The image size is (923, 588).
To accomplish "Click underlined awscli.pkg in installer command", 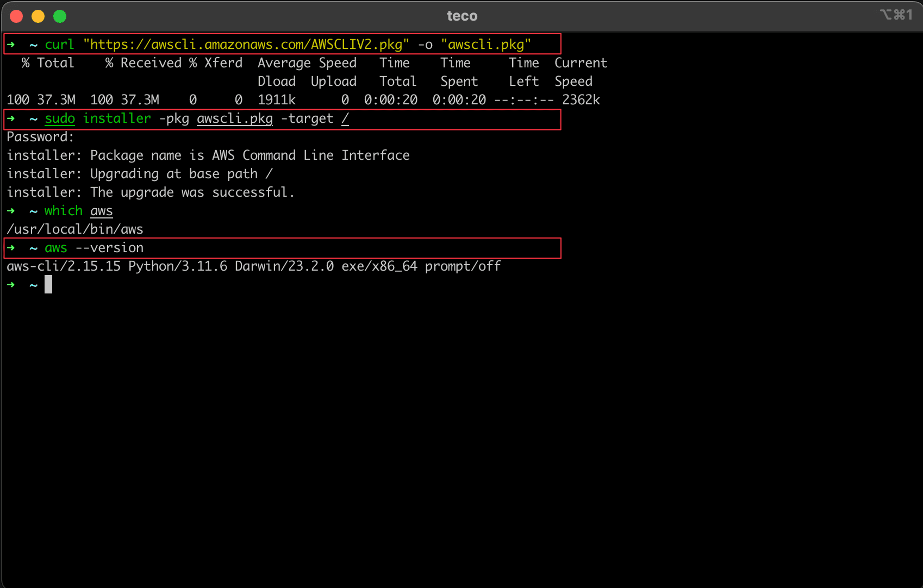I will 235,118.
